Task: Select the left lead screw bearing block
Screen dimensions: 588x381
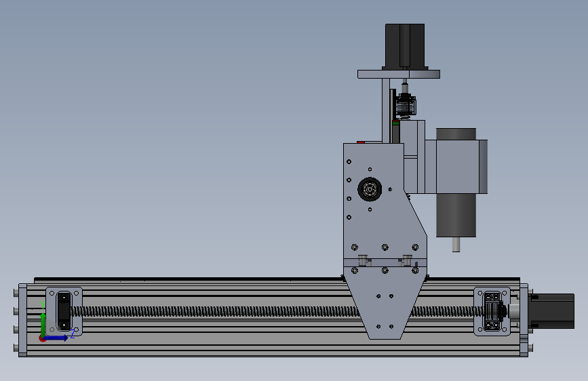Action: 64,311
